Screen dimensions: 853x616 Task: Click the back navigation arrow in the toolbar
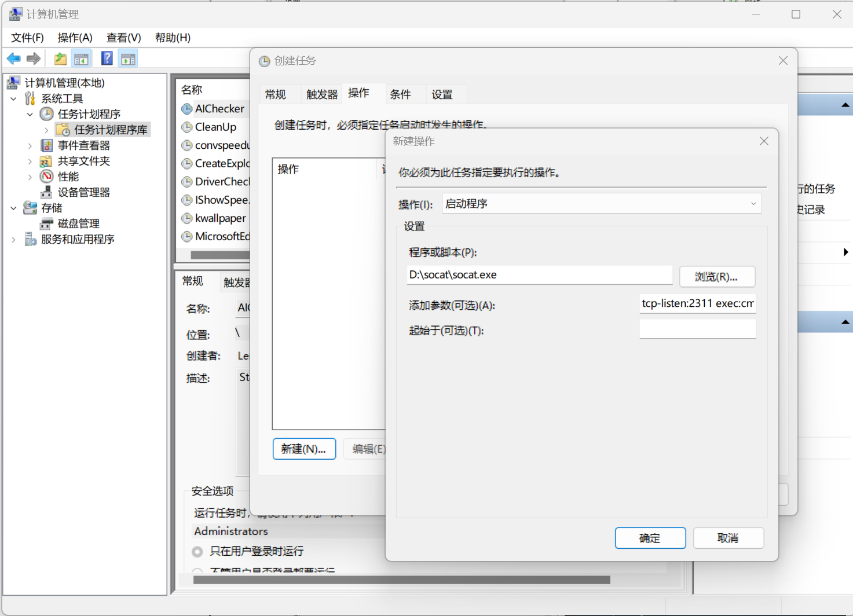point(13,58)
